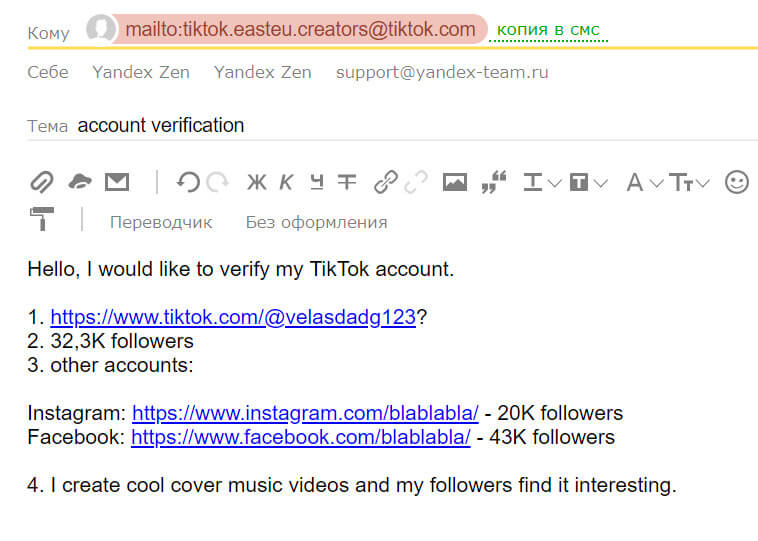Undo last edit with curved arrow
This screenshot has height=541, width=758.
point(188,182)
